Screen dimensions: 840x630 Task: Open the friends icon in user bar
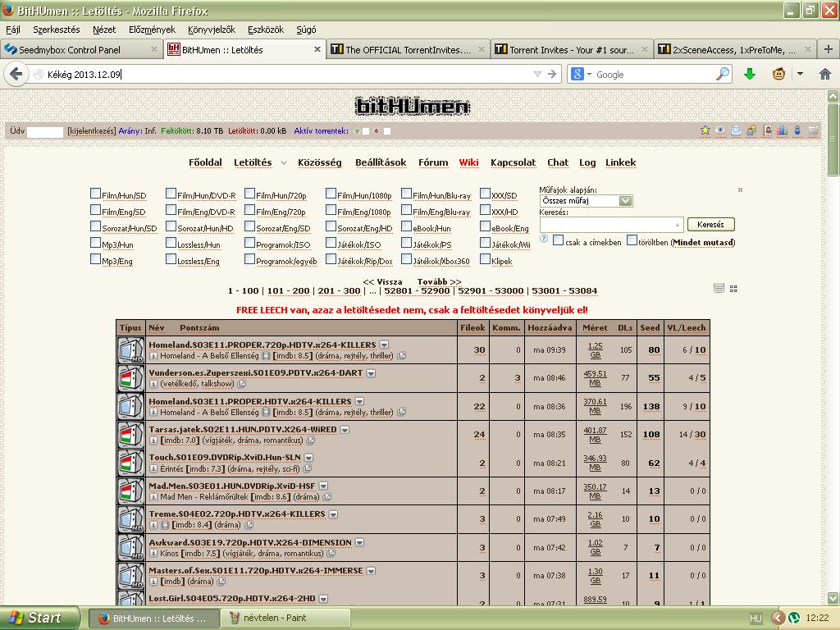pos(751,130)
